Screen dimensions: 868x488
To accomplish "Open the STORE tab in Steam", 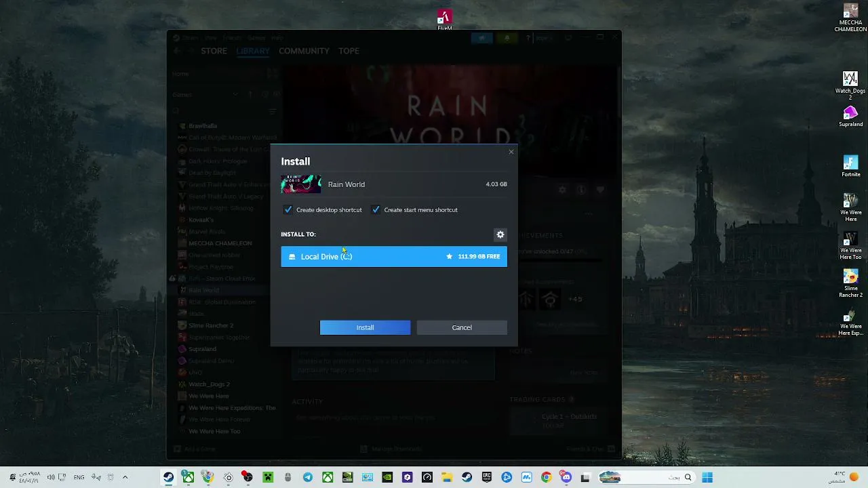I will (214, 51).
